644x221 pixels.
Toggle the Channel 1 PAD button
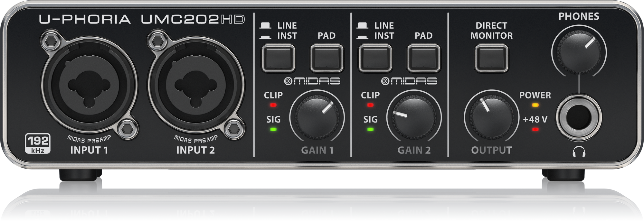327,58
